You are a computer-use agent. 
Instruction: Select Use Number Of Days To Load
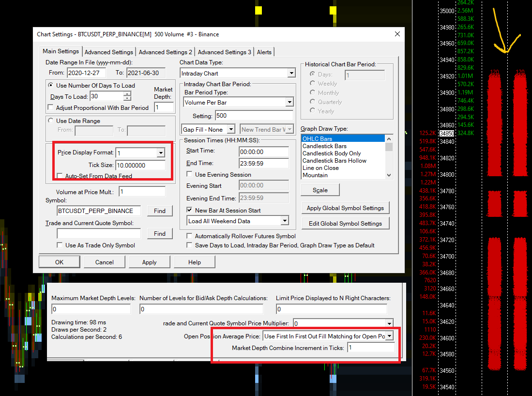[x=50, y=85]
